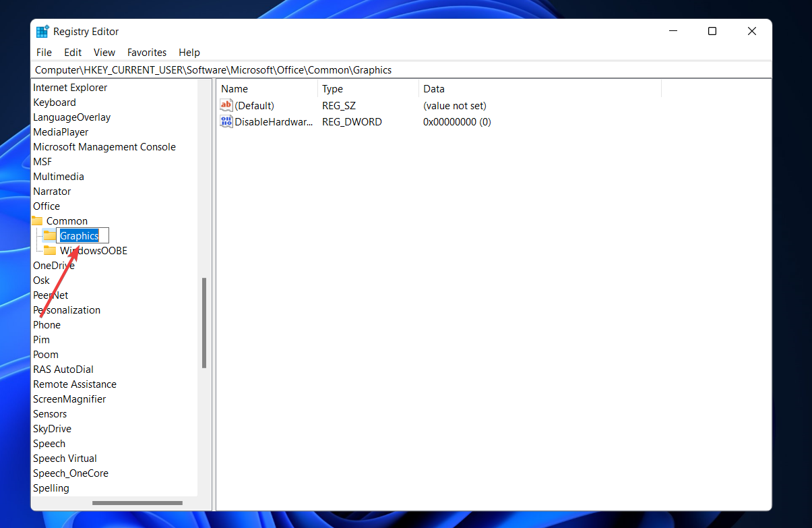The width and height of the screenshot is (812, 528).
Task: Click the DisableHardwar... DWORD value icon
Action: [226, 121]
